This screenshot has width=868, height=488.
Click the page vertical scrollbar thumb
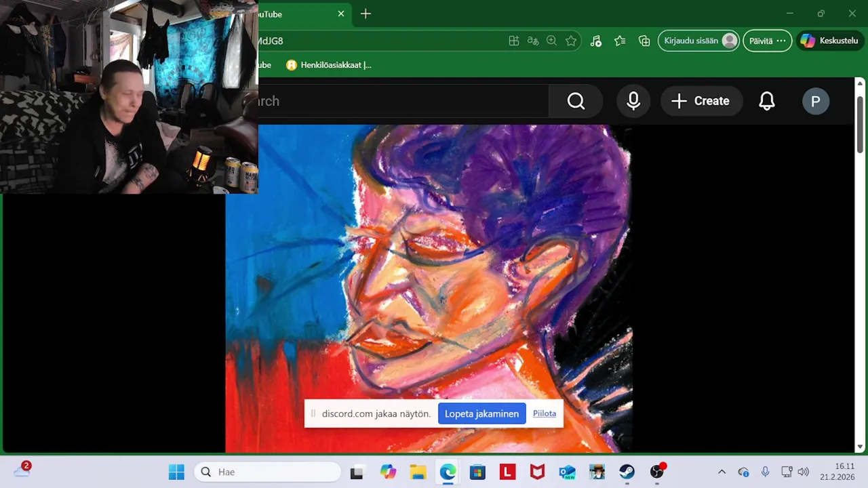pyautogui.click(x=860, y=124)
